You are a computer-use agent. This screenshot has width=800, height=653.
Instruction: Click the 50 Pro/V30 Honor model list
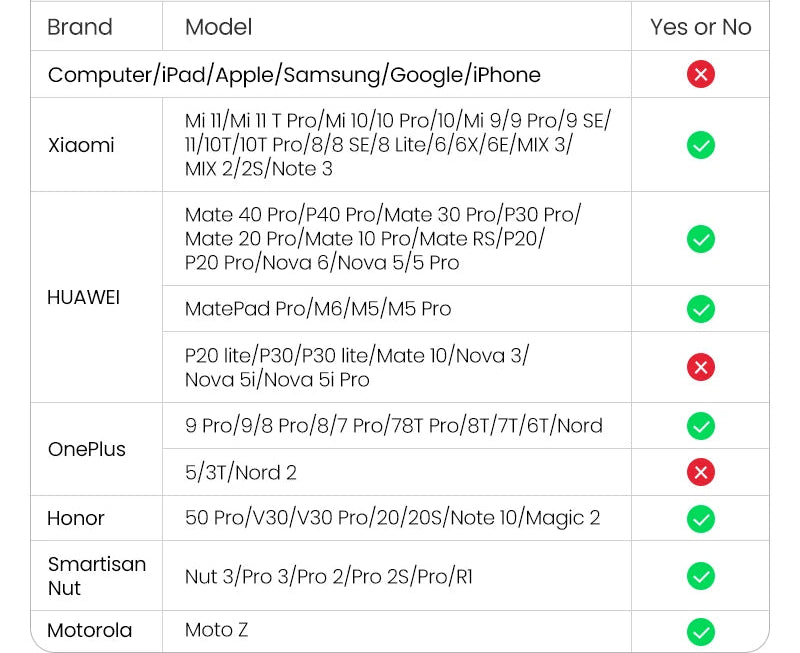coord(392,518)
